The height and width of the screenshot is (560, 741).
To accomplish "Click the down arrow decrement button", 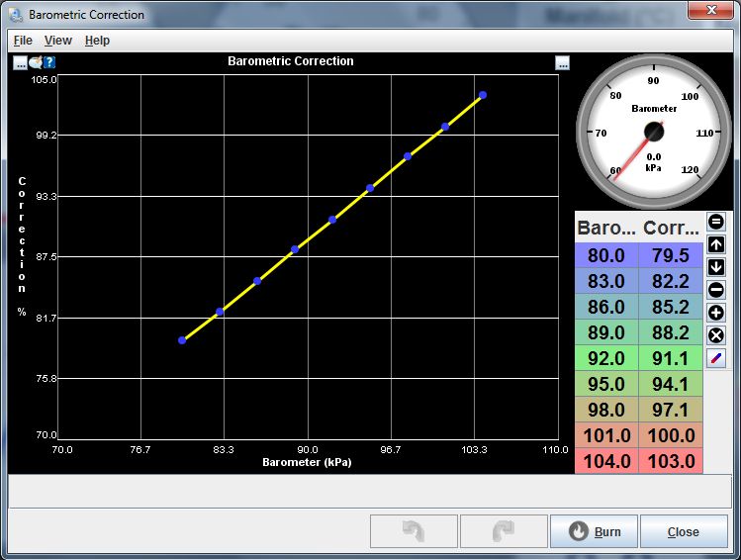I will [716, 267].
